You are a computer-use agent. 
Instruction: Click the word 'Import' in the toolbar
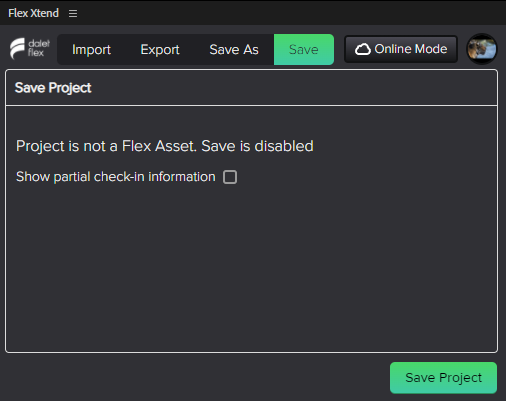91,50
